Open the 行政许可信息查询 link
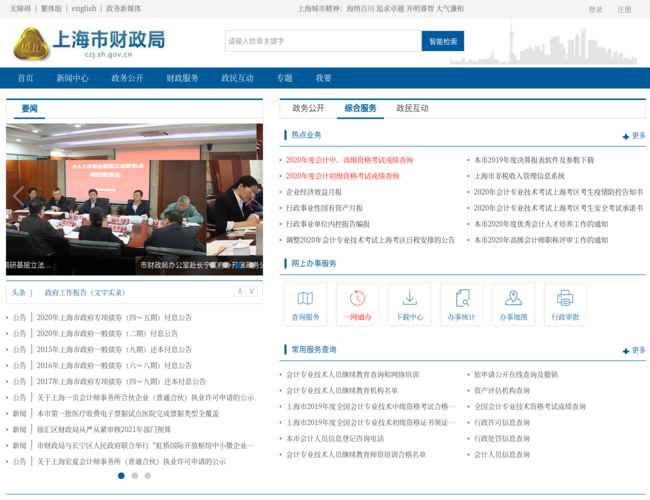Image resolution: width=650 pixels, height=500 pixels. (x=502, y=423)
